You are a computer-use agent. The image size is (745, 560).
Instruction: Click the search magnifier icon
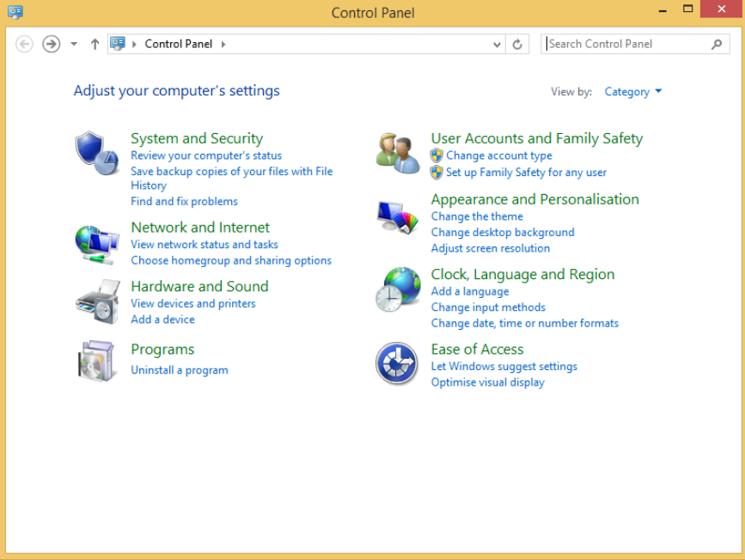coord(717,44)
